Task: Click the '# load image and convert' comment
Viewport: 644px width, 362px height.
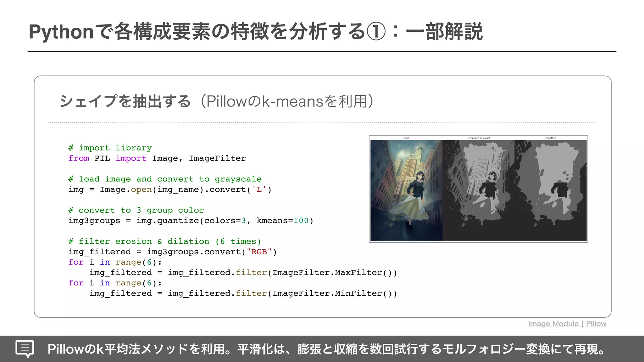Action: [165, 179]
